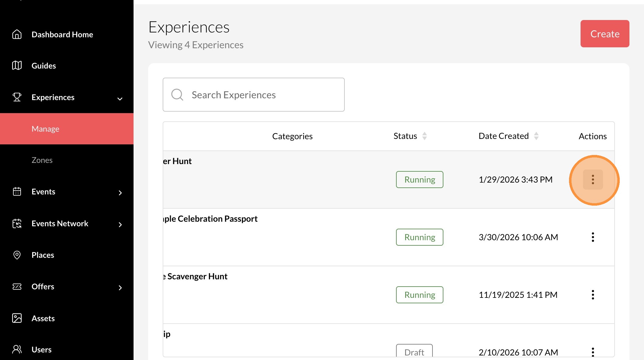Select the Manage submenu item
The image size is (644, 360).
coord(46,129)
